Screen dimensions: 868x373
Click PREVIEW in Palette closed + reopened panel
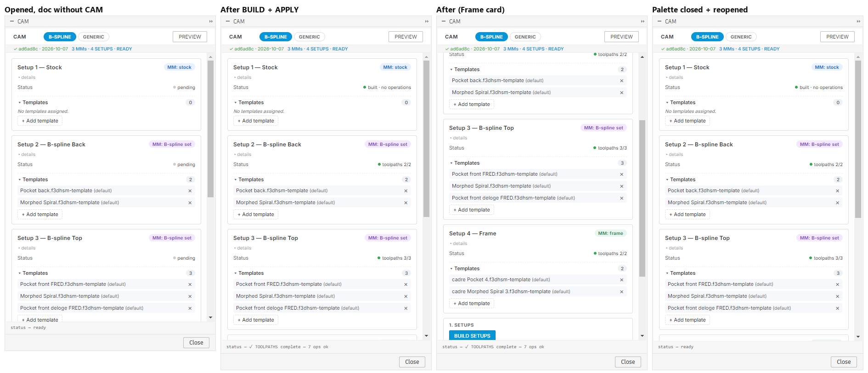(x=838, y=37)
